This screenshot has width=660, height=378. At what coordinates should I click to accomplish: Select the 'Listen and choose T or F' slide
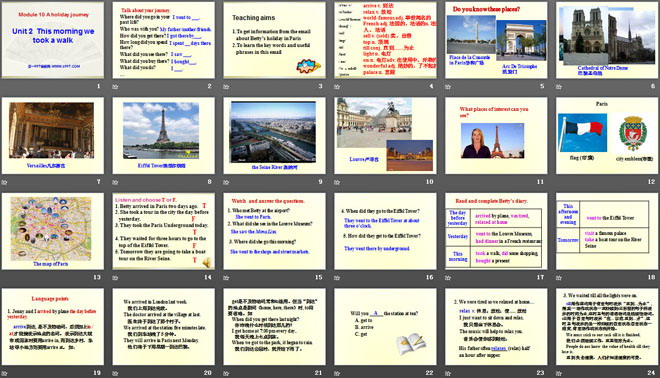pos(163,231)
